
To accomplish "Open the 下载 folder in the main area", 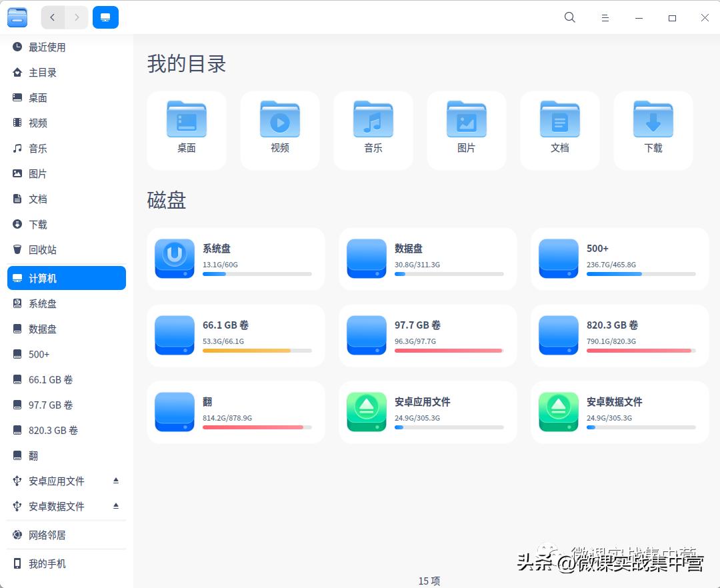I will coord(653,127).
